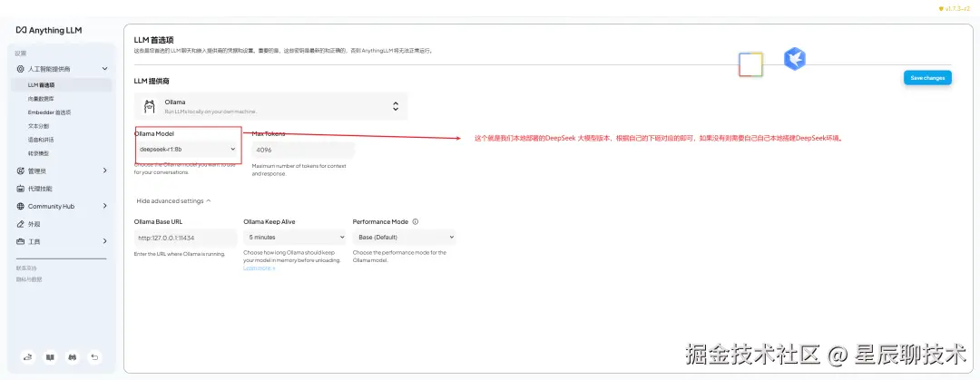Open the Discord icon in sidebar footer

pyautogui.click(x=72, y=357)
